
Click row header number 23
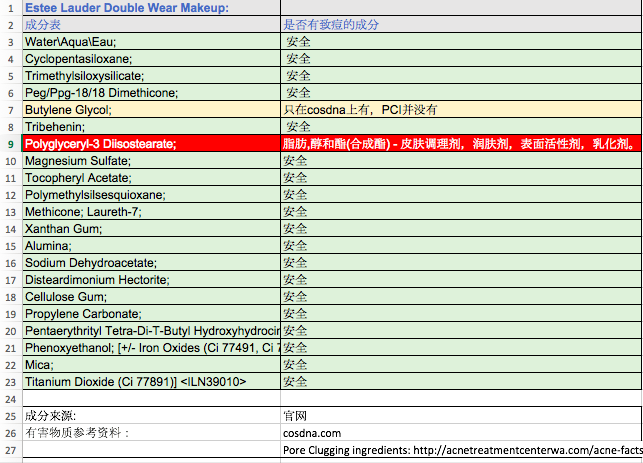10,381
